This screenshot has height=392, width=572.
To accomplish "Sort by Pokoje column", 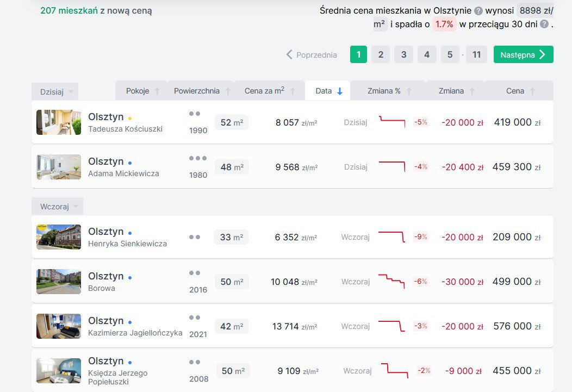I will 142,91.
